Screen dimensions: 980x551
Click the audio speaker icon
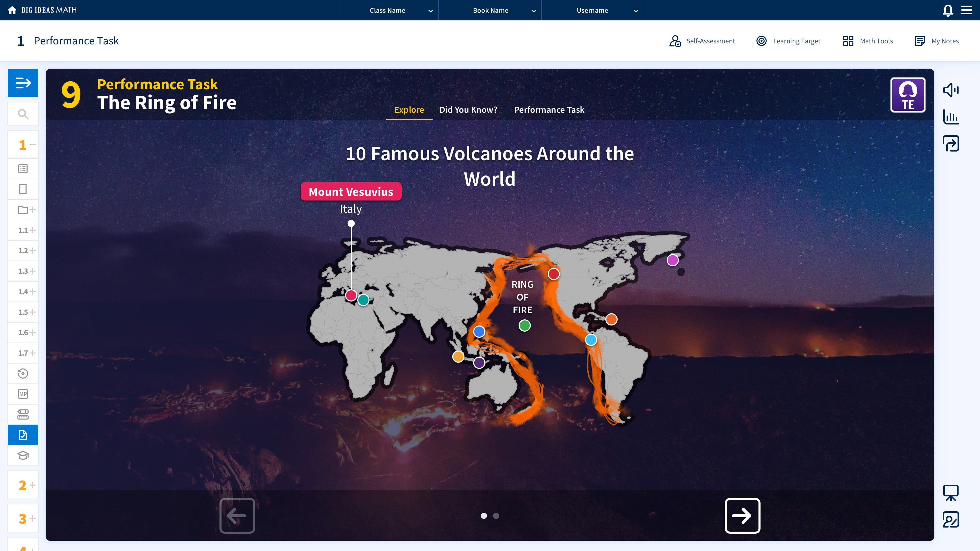[950, 90]
